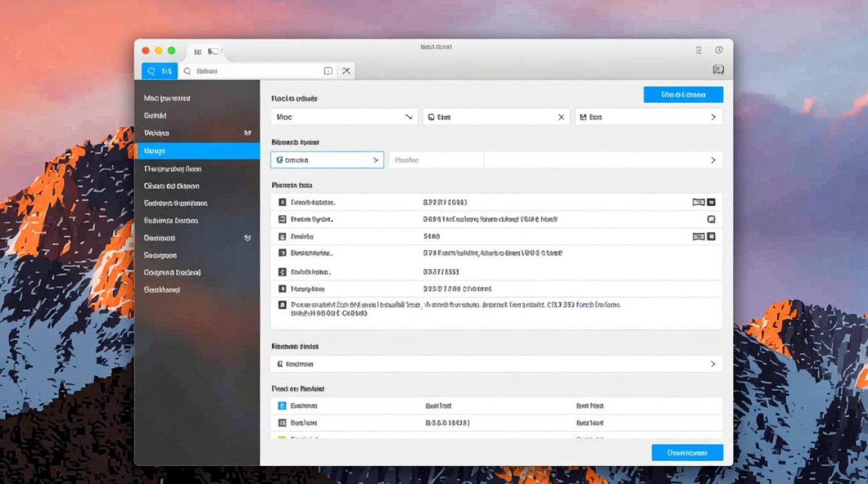
Task: Toggle the square box starting the sixth list row
Action: pyautogui.click(x=282, y=289)
